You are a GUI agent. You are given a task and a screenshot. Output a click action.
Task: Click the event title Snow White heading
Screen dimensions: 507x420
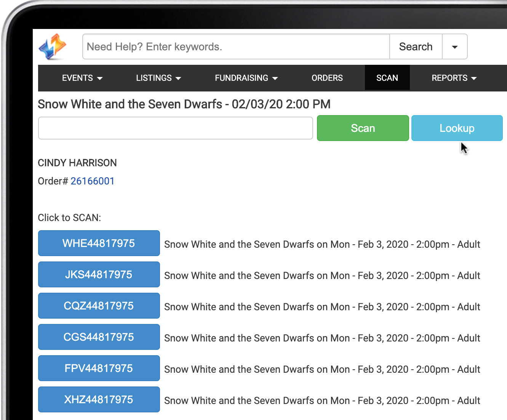pyautogui.click(x=184, y=104)
